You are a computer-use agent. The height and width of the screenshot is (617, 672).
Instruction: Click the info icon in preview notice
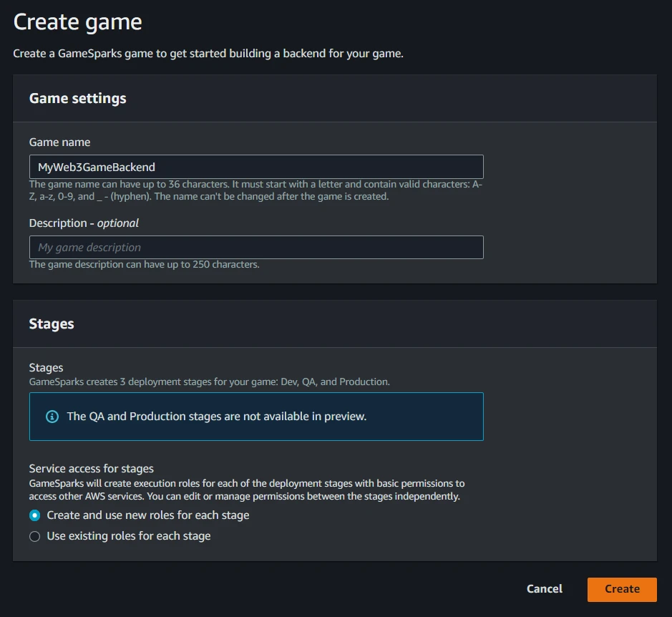tap(52, 417)
